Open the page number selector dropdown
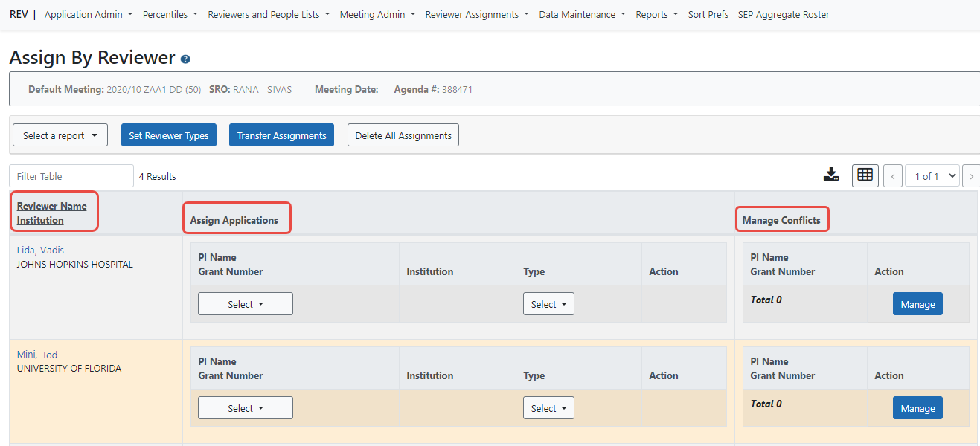 click(932, 176)
